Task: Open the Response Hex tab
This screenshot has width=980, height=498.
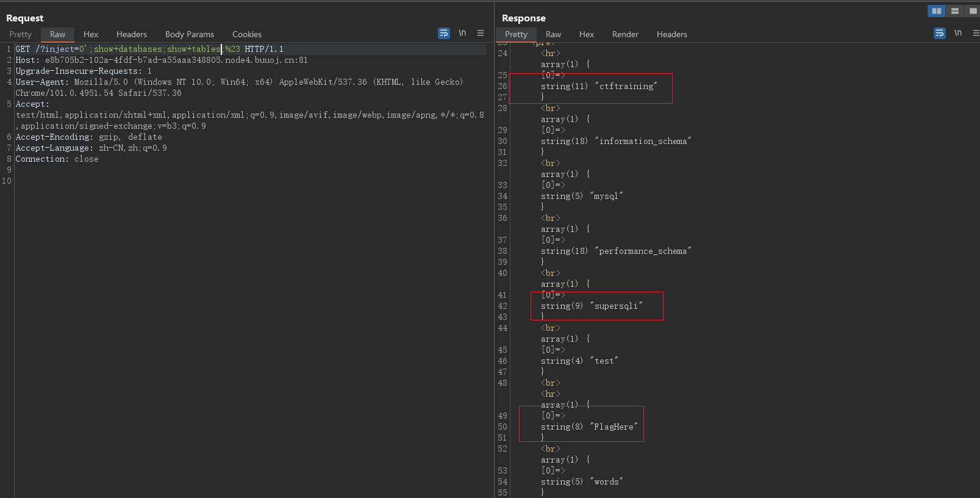Action: 587,34
